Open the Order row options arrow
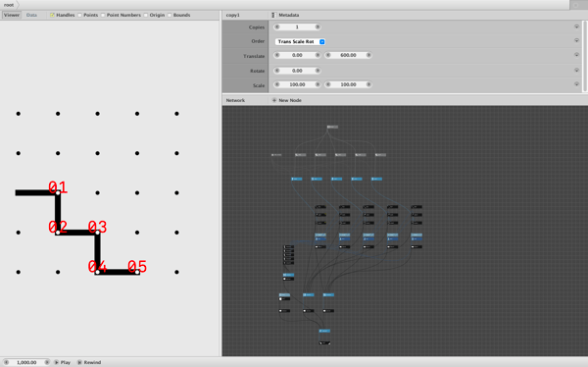Image resolution: width=588 pixels, height=367 pixels. [x=576, y=40]
